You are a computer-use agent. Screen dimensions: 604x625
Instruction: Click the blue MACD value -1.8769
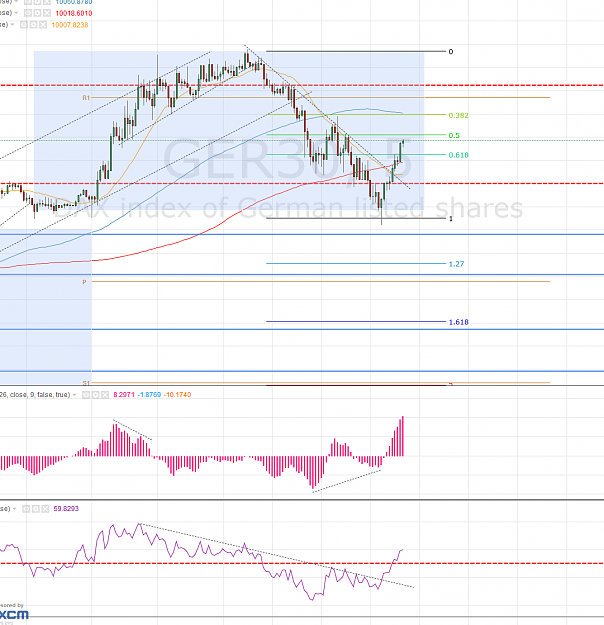pos(149,395)
